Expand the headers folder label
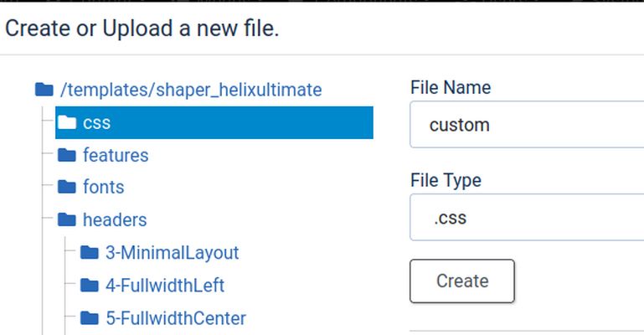Screen dimensions: 644x335 pyautogui.click(x=115, y=219)
